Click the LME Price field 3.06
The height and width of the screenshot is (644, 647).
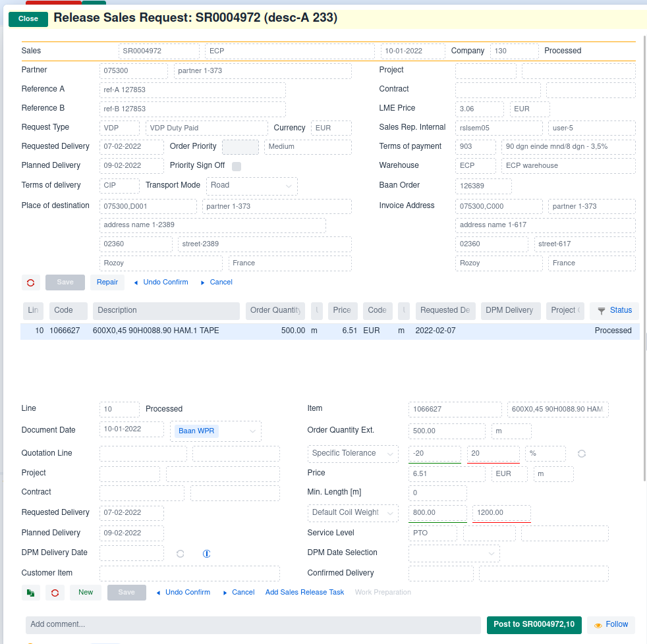(480, 109)
